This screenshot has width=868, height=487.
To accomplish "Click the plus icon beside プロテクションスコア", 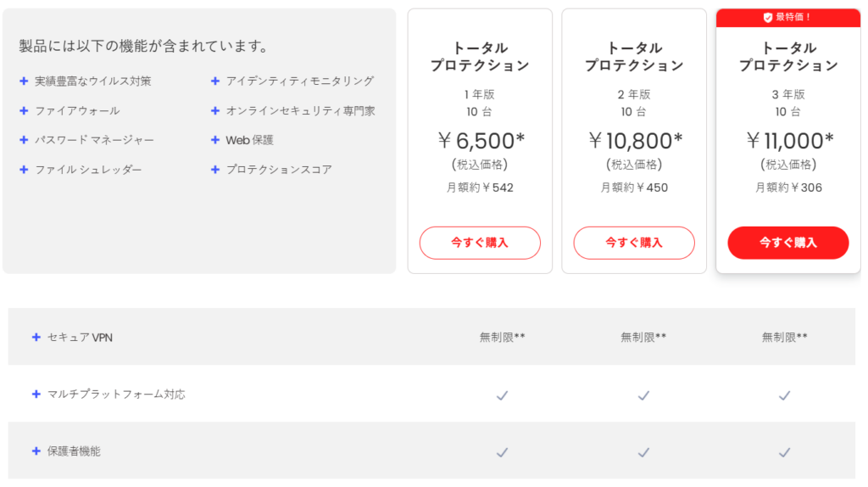I will 215,170.
